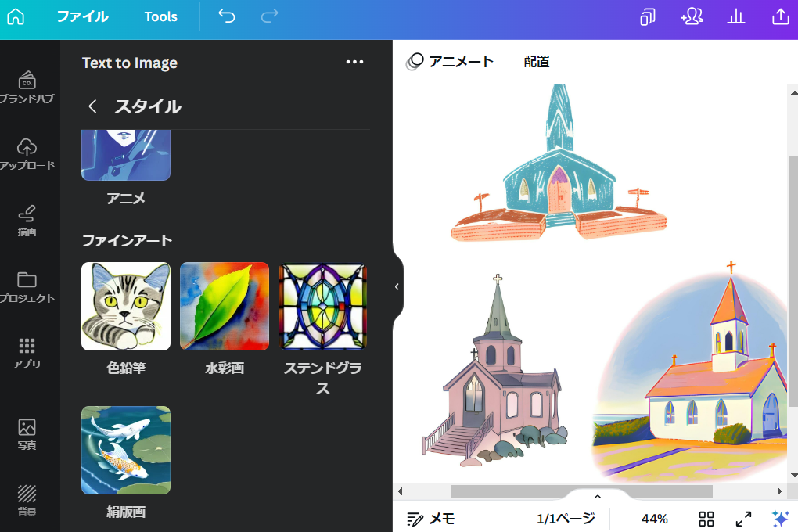Open the grid view icon
The width and height of the screenshot is (798, 532).
click(706, 519)
